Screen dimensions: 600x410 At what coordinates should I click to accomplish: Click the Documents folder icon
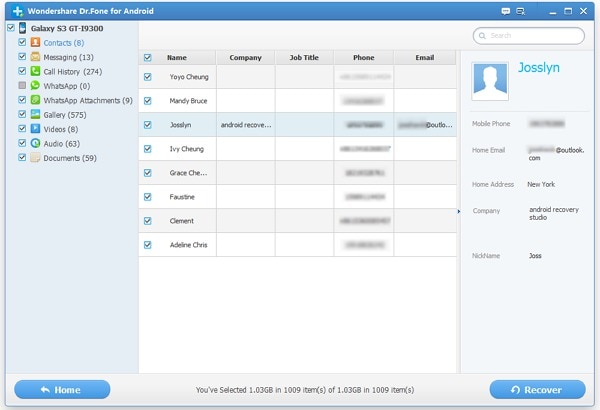pyautogui.click(x=35, y=157)
